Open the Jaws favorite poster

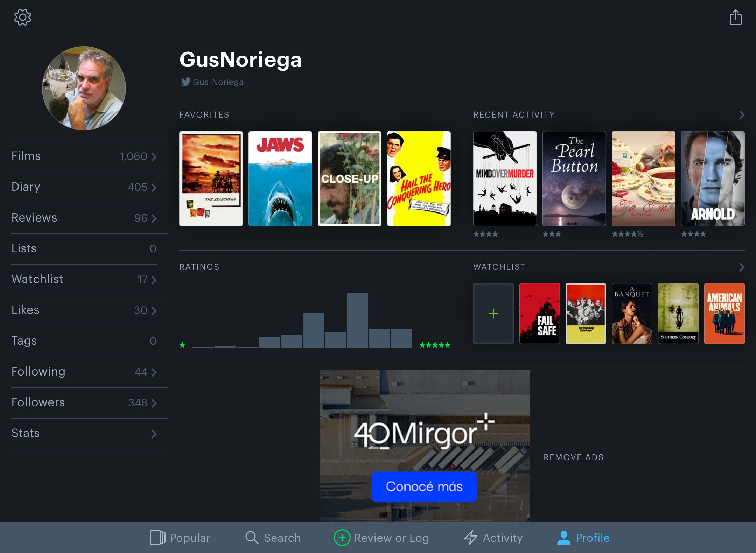(x=280, y=178)
